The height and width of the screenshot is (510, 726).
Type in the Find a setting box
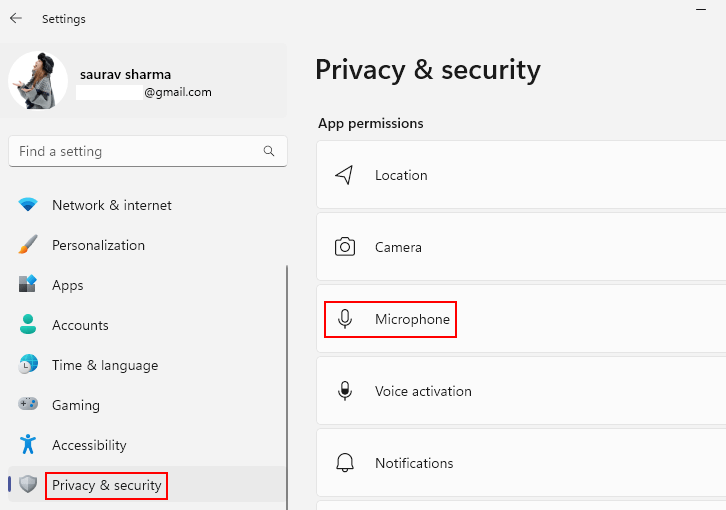pyautogui.click(x=135, y=151)
